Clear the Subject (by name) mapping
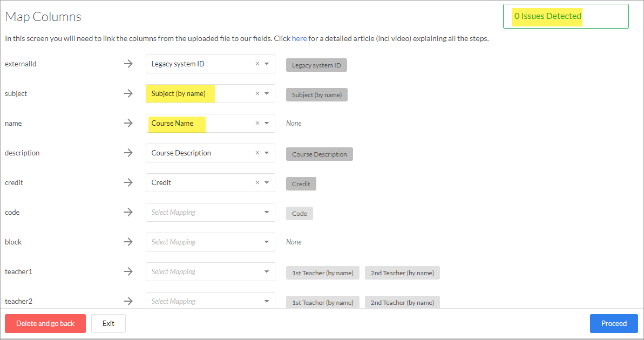644x340 pixels. click(x=257, y=93)
